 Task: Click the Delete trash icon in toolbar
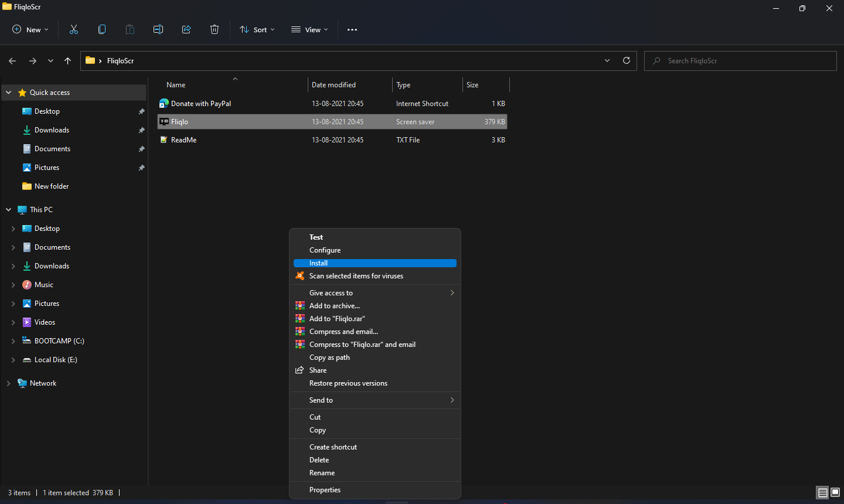click(215, 29)
